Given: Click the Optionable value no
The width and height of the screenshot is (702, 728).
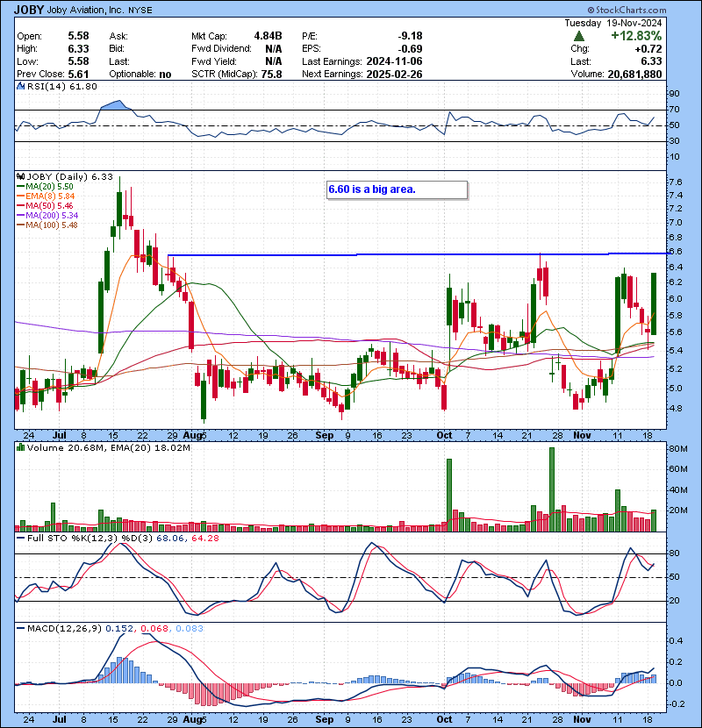Looking at the screenshot, I should click(165, 75).
